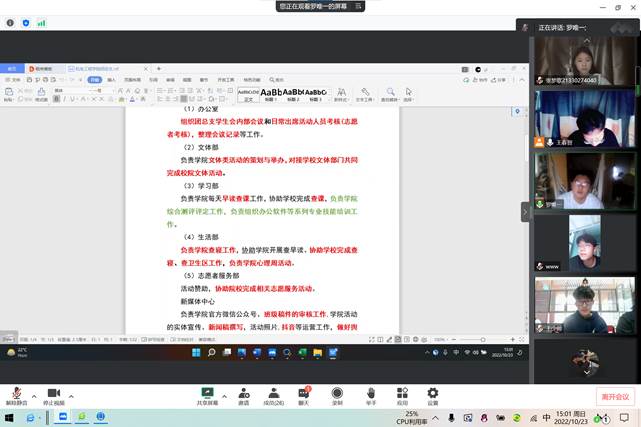This screenshot has height=427, width=641.
Task: Apply the Heading 1 (标题 1) style
Action: pyautogui.click(x=270, y=95)
